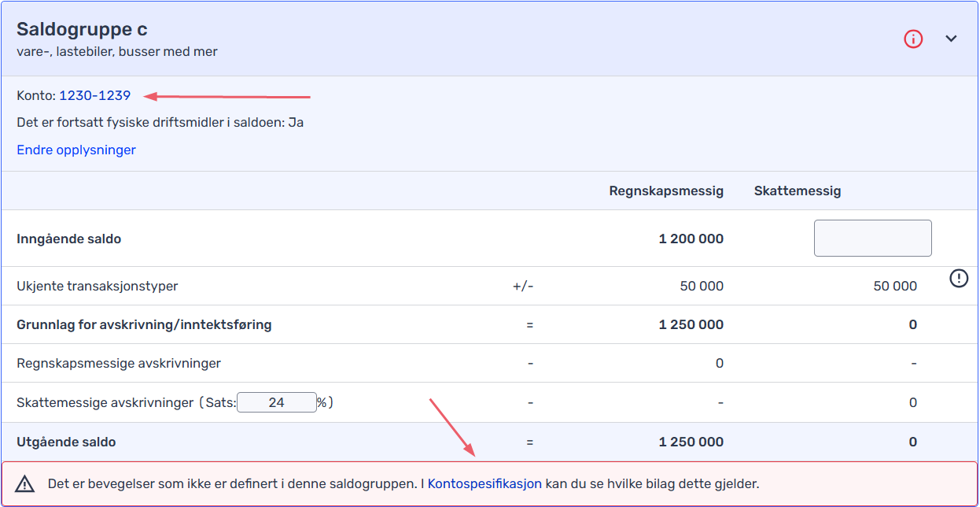Click the Inngående saldo row label
The width and height of the screenshot is (980, 507).
69,239
